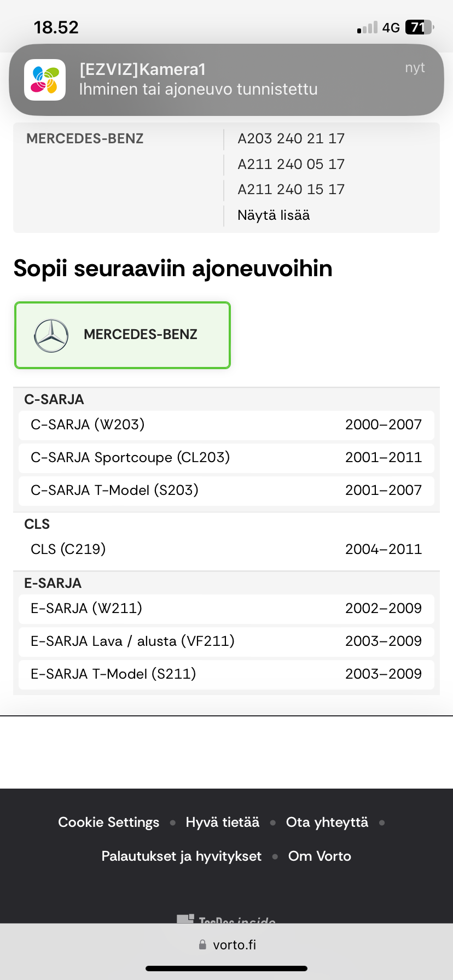
Task: Tap the battery indicator in status bar
Action: tap(419, 27)
